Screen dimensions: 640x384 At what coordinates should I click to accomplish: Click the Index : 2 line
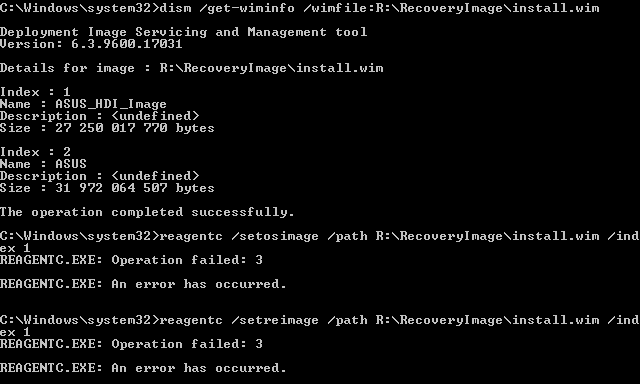pos(35,152)
